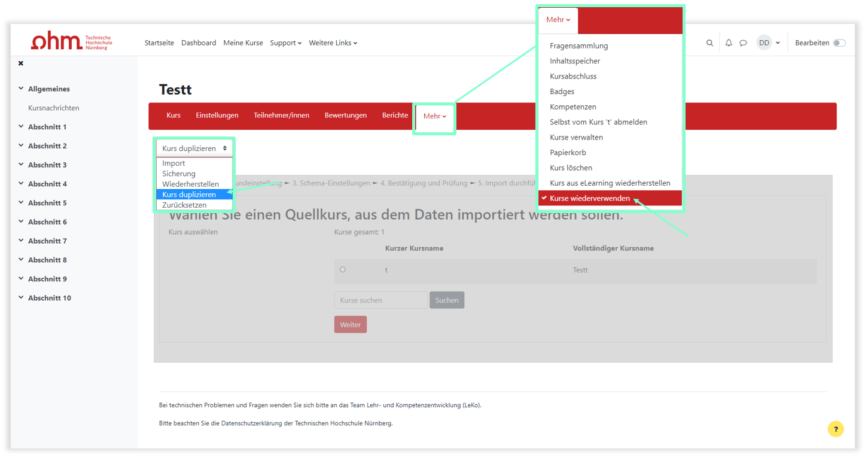Open Abschnitt 5 in the course index

(x=47, y=203)
